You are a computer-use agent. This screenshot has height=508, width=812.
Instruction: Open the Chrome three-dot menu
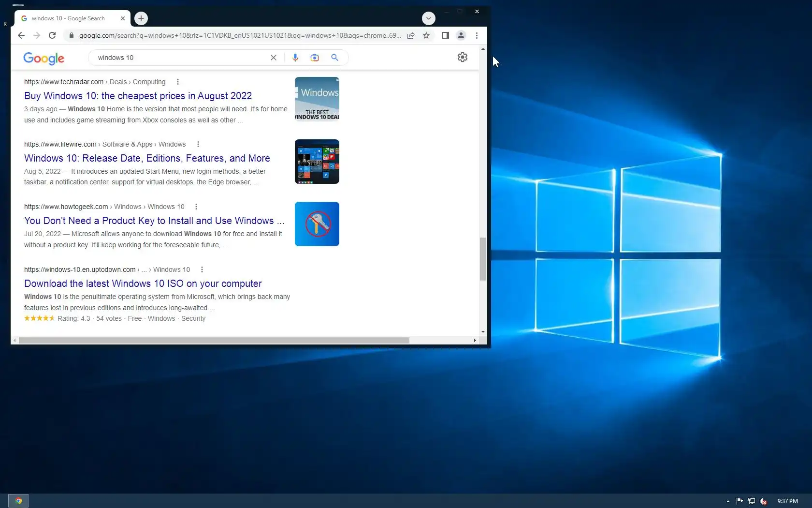tap(477, 35)
